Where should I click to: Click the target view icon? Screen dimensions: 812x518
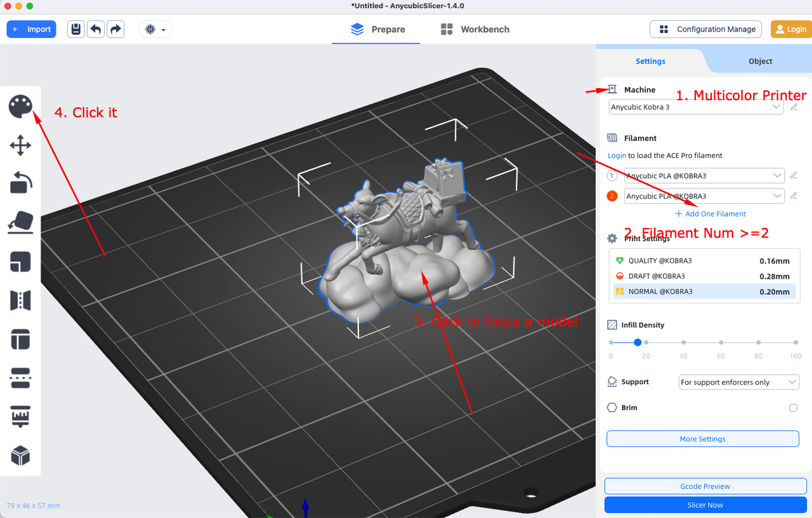pyautogui.click(x=150, y=29)
